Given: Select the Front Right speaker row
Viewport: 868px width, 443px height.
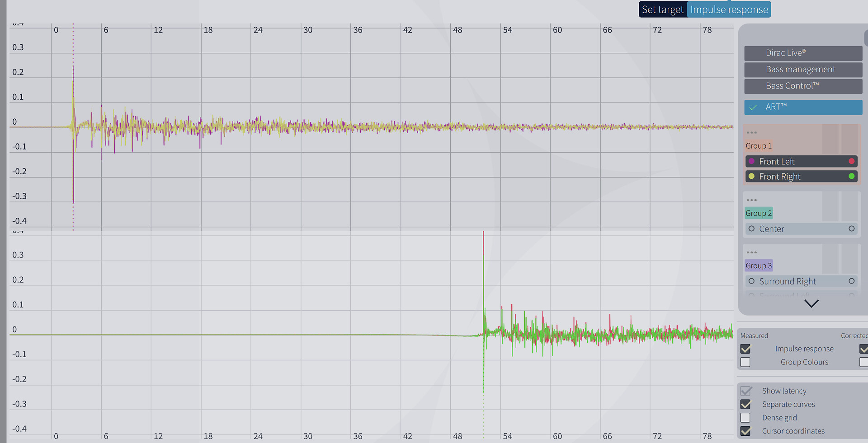Looking at the screenshot, I should 802,176.
